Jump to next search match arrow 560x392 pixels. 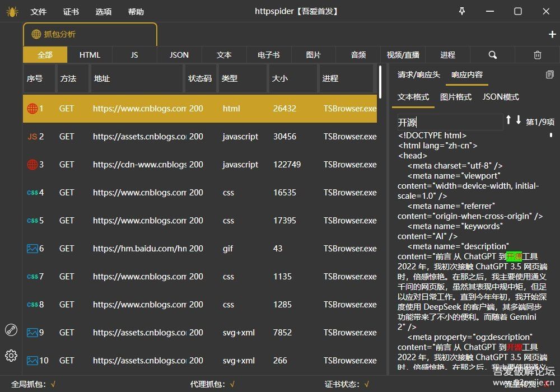click(x=519, y=120)
